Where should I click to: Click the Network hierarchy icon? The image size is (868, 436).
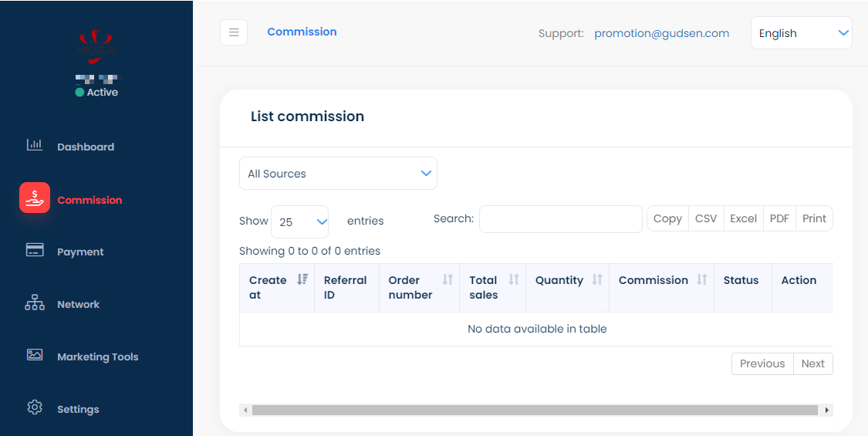point(35,303)
